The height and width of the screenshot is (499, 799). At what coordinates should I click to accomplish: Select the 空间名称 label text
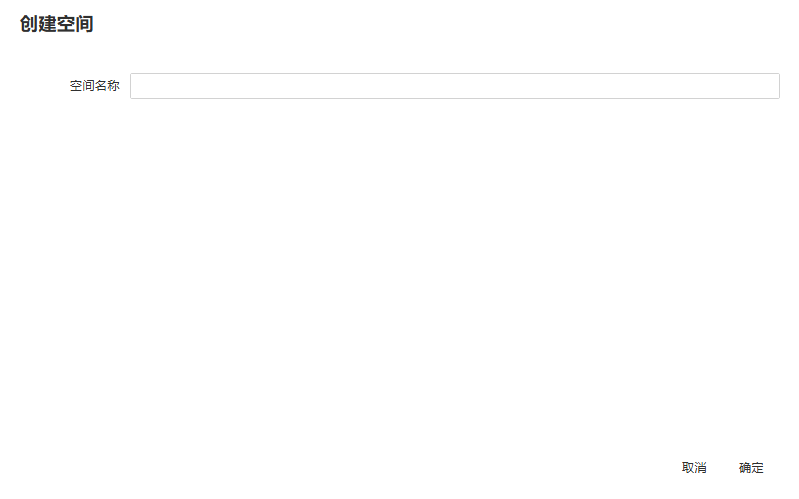95,86
